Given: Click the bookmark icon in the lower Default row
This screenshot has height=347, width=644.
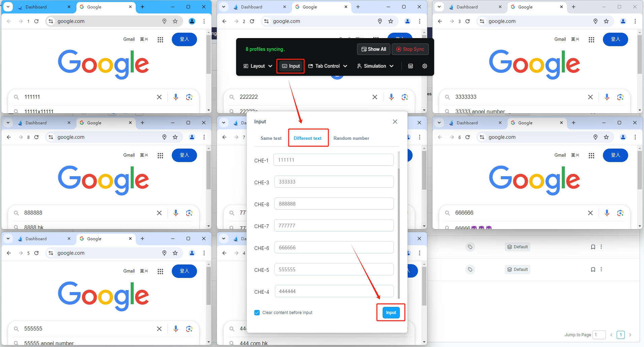Looking at the screenshot, I should pyautogui.click(x=593, y=270).
